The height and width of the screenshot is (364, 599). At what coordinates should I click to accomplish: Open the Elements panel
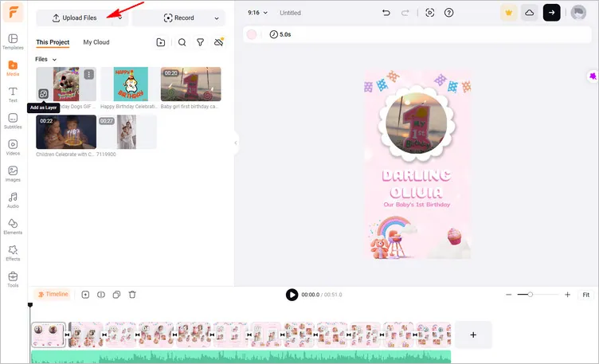[x=13, y=226]
